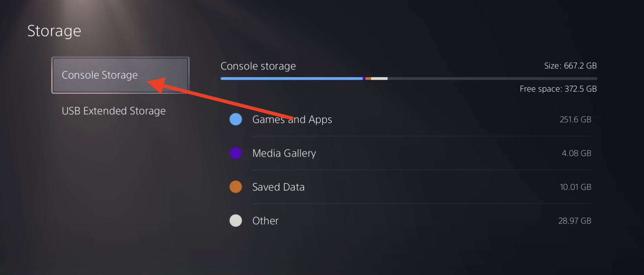Viewport: 644px width, 275px height.
Task: Click the white Other category circle icon
Action: tap(235, 220)
